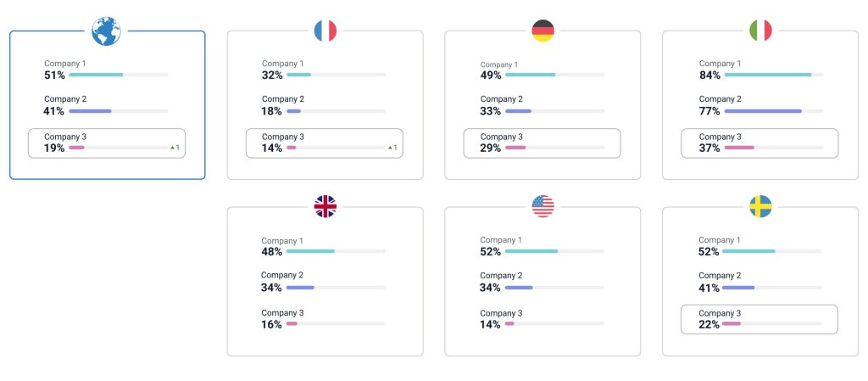Click green up arrow in worldwide Company 3

click(173, 148)
